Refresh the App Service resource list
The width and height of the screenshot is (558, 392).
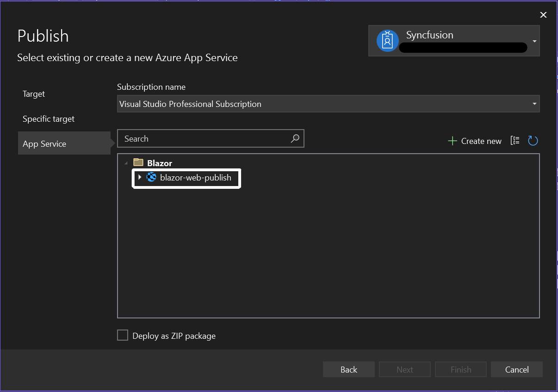click(533, 140)
